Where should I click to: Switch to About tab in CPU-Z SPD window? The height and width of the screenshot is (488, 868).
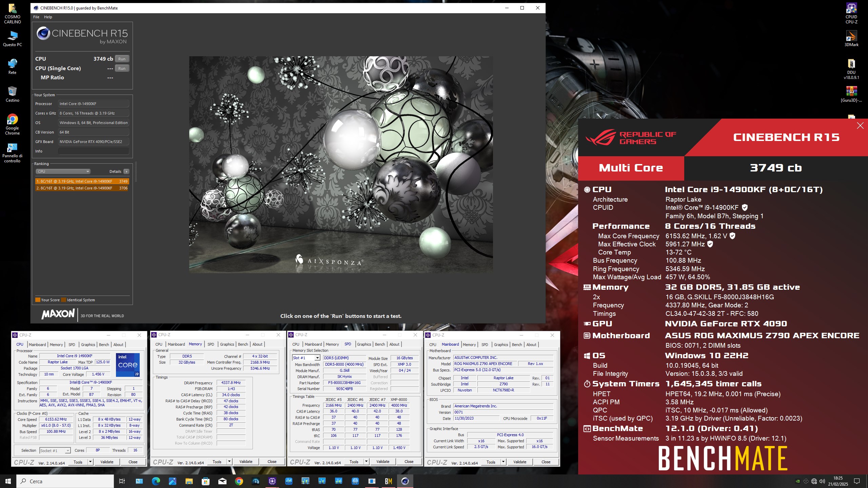[394, 344]
